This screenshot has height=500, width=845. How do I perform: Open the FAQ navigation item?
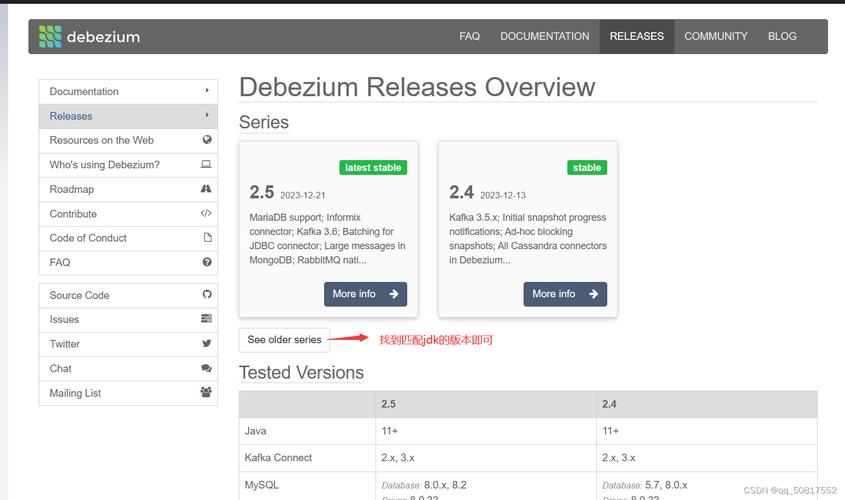469,36
